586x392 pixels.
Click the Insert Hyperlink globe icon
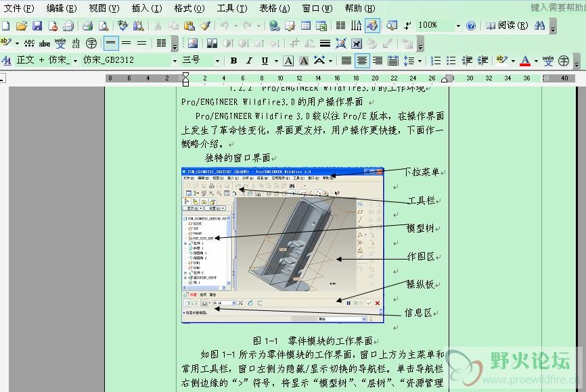pyautogui.click(x=275, y=26)
